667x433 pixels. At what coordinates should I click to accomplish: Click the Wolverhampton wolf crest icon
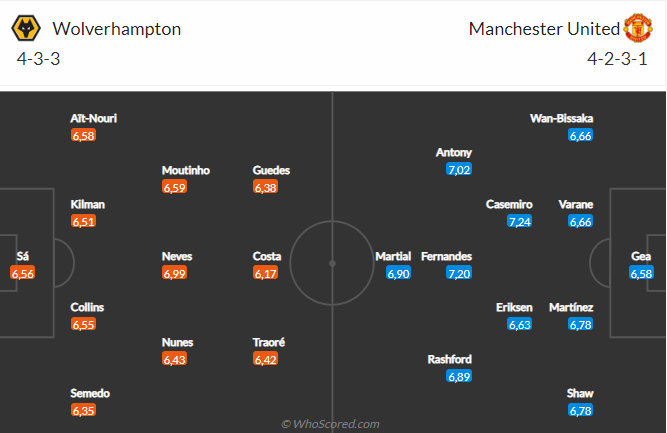pyautogui.click(x=30, y=28)
